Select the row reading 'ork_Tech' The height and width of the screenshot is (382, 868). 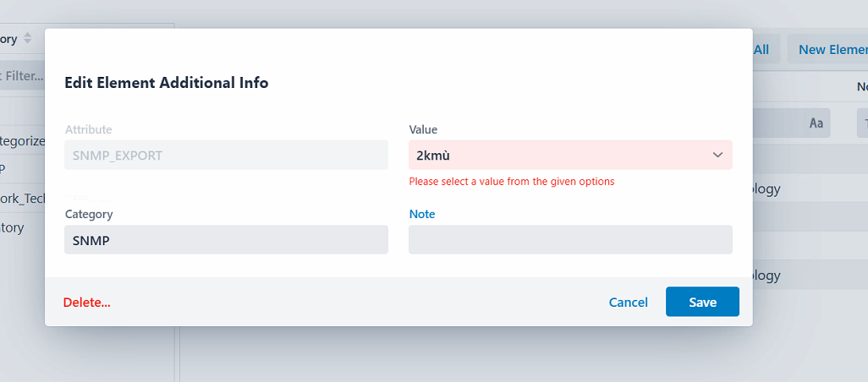coord(22,199)
